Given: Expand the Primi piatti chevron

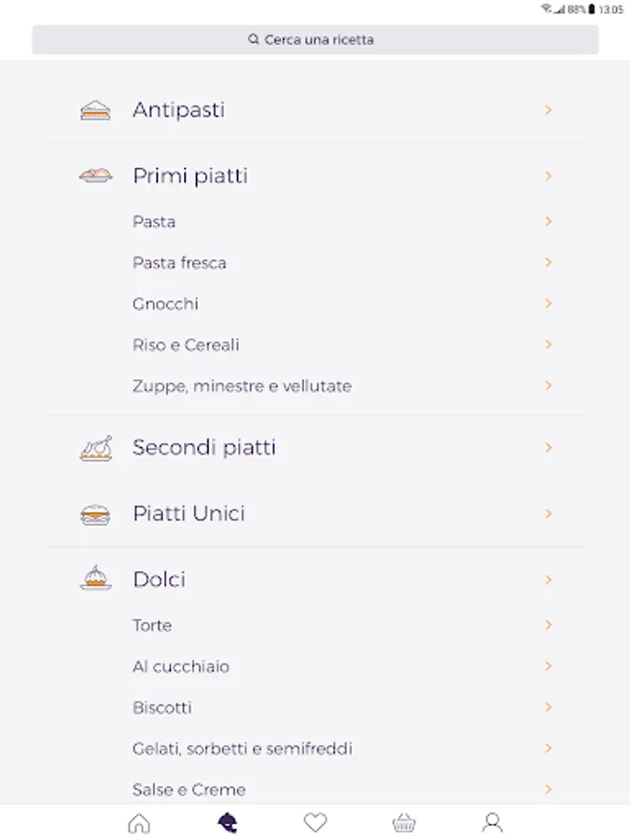Looking at the screenshot, I should (548, 175).
